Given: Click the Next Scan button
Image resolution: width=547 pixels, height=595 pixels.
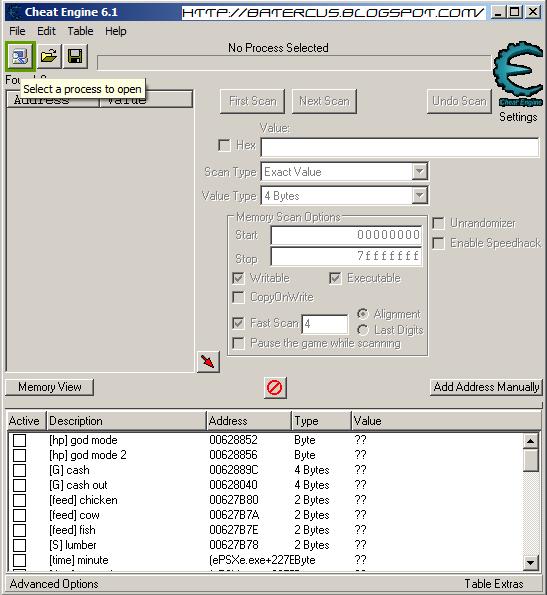Looking at the screenshot, I should [324, 101].
